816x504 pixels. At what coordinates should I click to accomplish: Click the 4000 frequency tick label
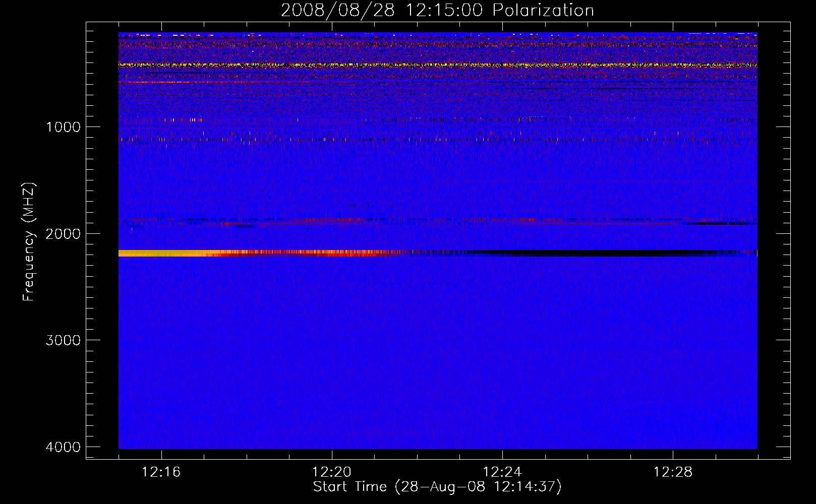(63, 447)
